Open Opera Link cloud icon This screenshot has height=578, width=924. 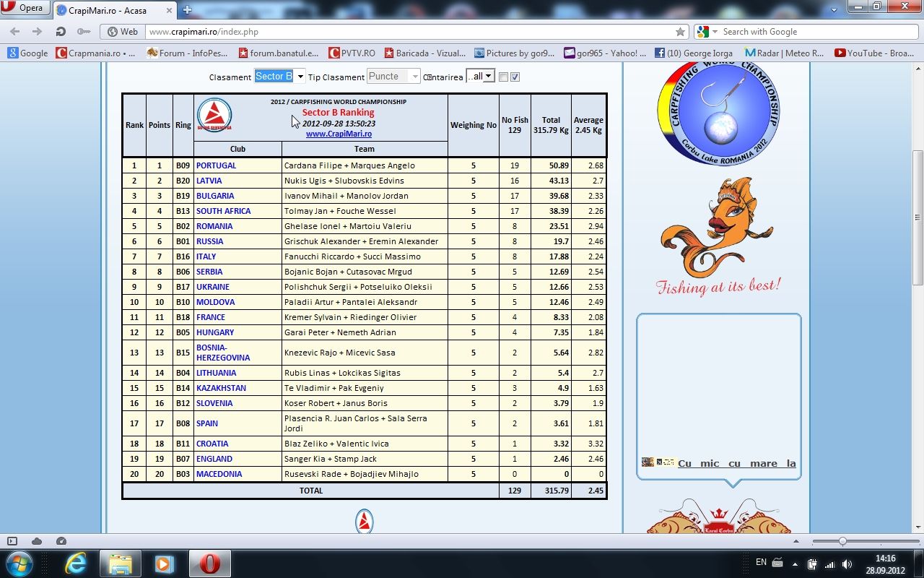click(37, 541)
